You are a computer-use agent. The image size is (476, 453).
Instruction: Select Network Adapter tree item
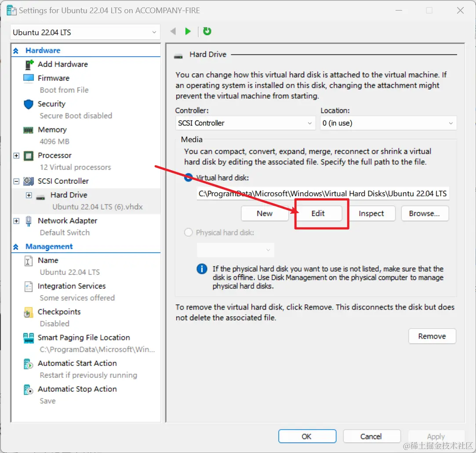pos(67,221)
